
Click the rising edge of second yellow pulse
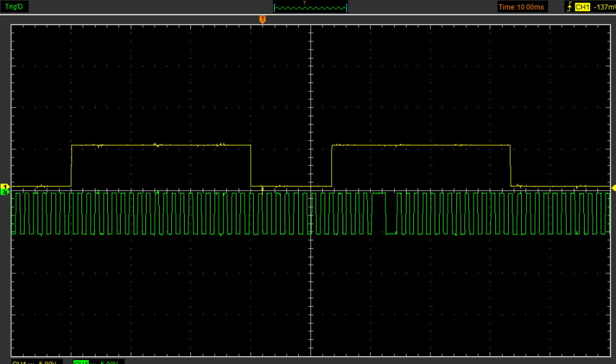point(332,166)
